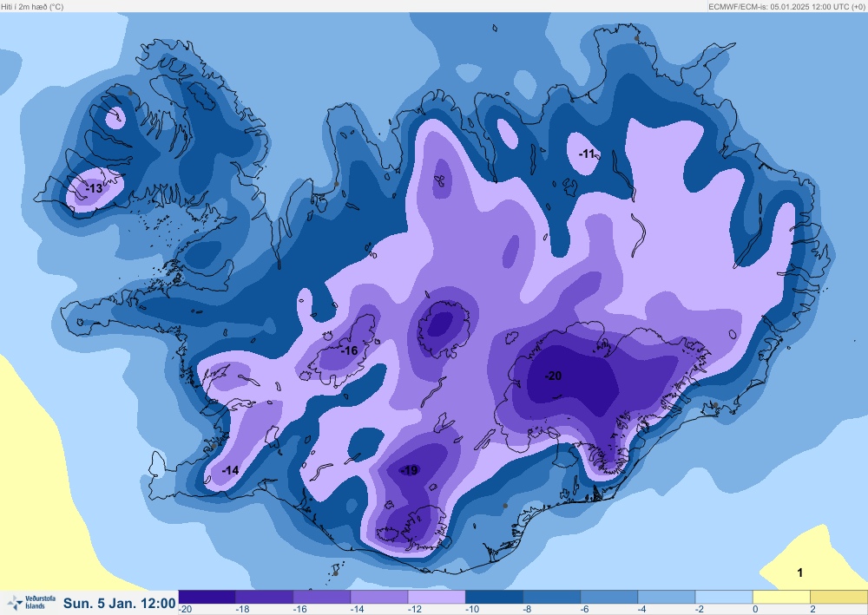Image resolution: width=868 pixels, height=615 pixels.
Task: Select the -13 temperature label in the Westfjords
Action: tap(94, 188)
